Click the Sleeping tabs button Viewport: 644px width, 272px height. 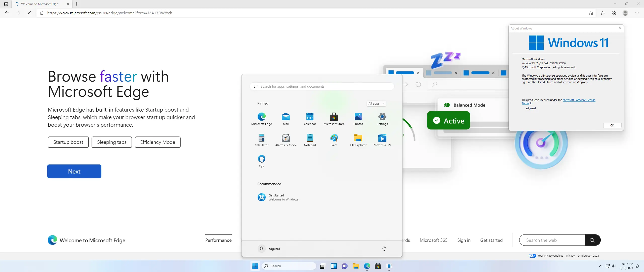(112, 142)
